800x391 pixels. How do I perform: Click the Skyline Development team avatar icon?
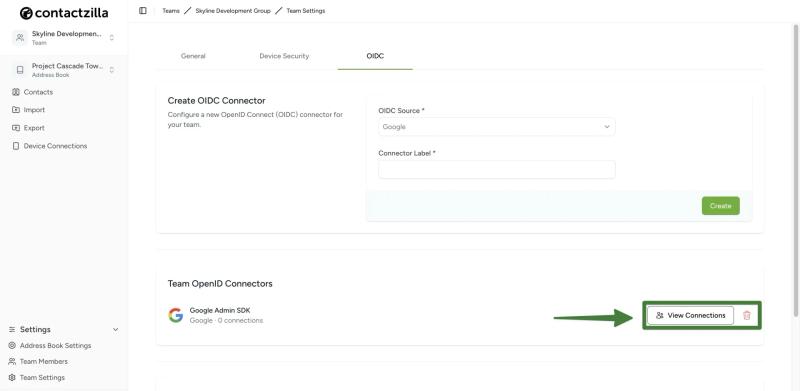[x=19, y=37]
